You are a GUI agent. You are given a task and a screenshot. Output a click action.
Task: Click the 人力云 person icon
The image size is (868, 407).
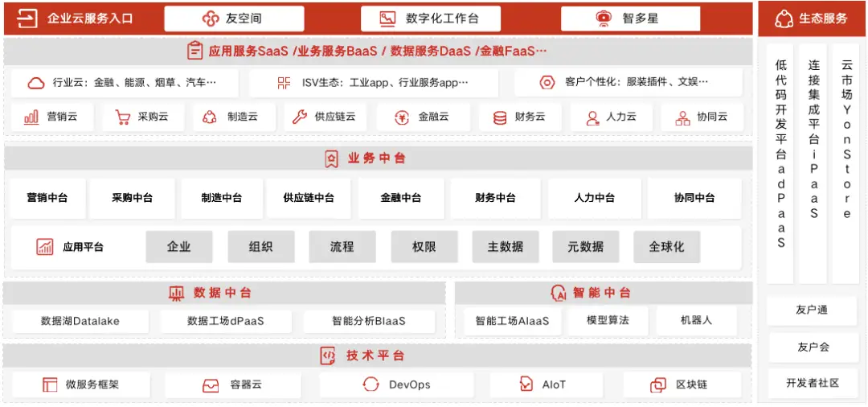593,117
